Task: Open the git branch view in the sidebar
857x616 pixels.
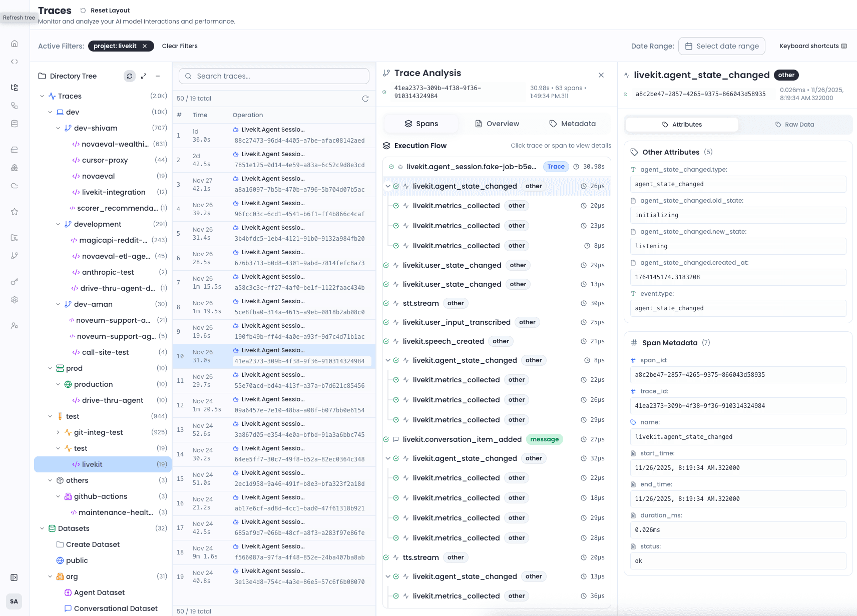Action: [14, 256]
